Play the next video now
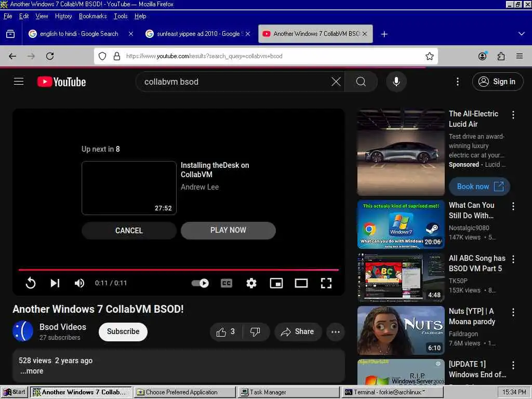Image resolution: width=532 pixels, height=399 pixels. click(228, 230)
